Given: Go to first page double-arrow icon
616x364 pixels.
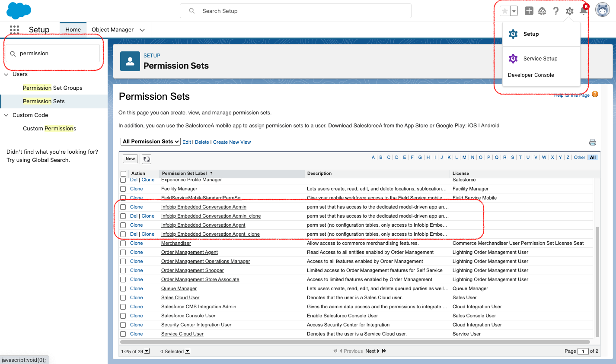Looking at the screenshot, I should click(335, 351).
